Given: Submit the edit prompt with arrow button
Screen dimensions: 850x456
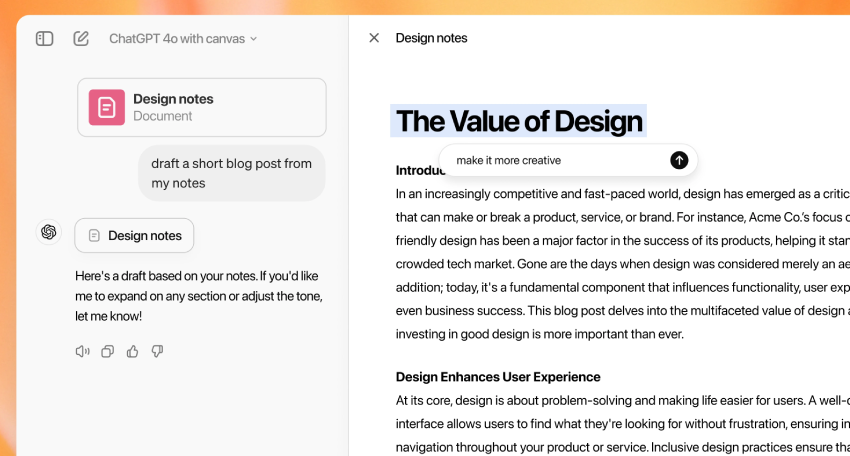Looking at the screenshot, I should coord(679,160).
